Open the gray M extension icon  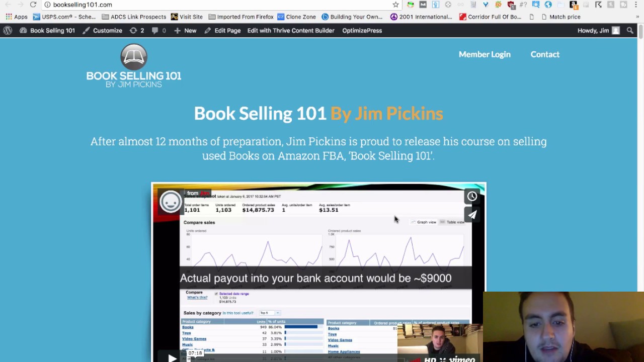click(423, 5)
